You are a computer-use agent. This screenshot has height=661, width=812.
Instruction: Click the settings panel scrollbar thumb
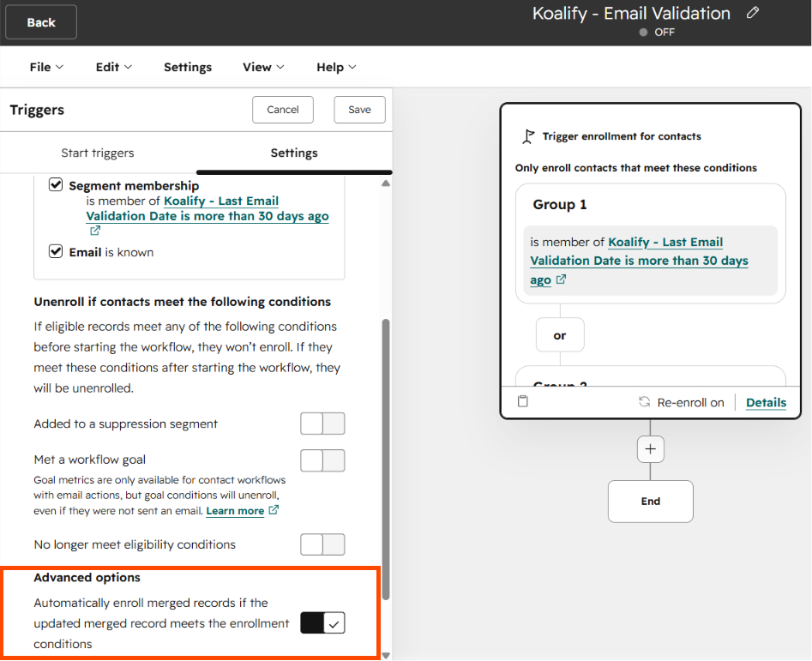click(x=386, y=460)
